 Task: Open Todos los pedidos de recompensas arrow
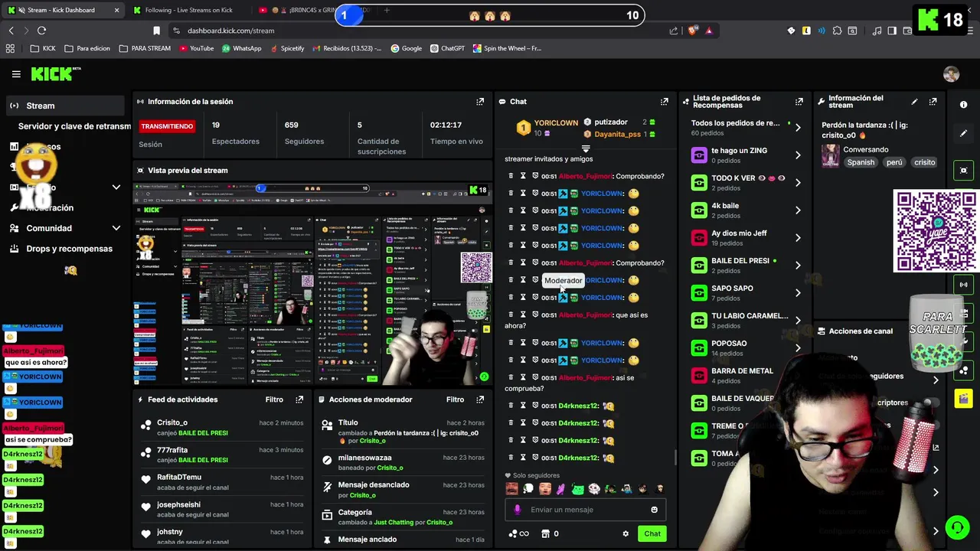click(x=798, y=127)
